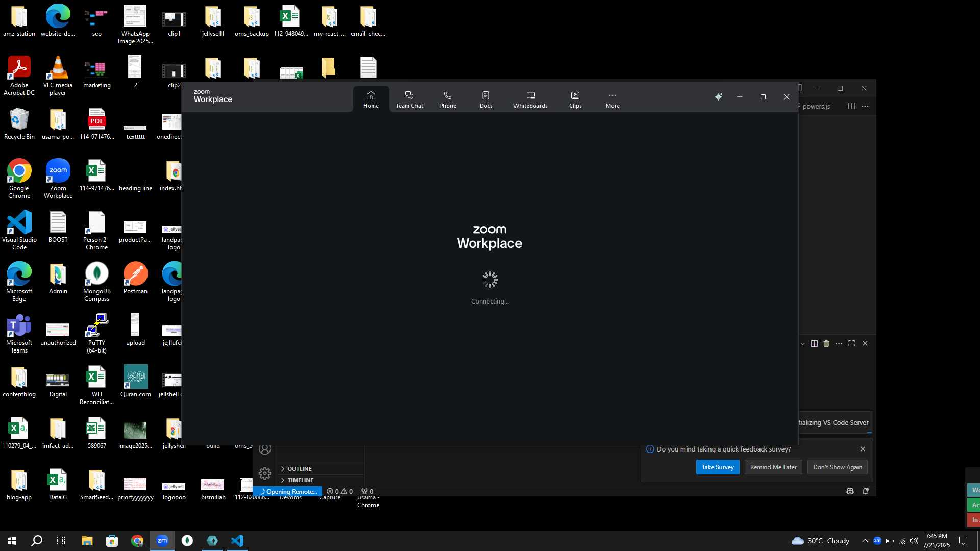
Task: Select the powers.js editor tab
Action: (816, 106)
